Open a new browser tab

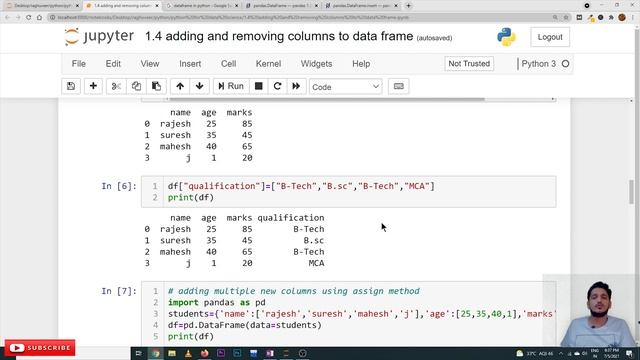click(409, 6)
